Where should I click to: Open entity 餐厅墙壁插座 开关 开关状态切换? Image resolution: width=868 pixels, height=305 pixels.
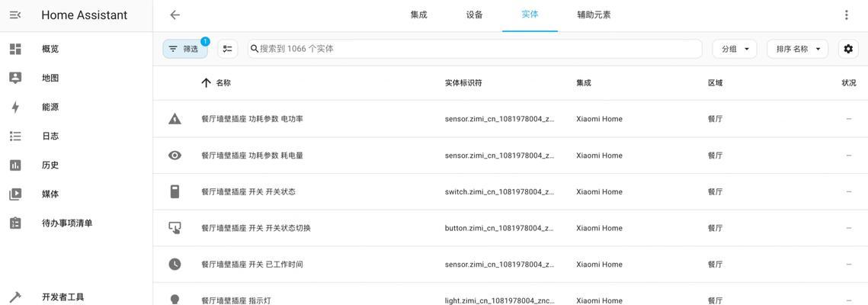click(256, 227)
